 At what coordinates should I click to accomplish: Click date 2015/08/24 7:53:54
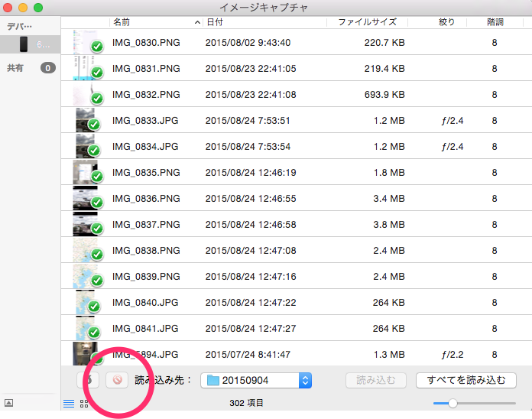tap(248, 147)
